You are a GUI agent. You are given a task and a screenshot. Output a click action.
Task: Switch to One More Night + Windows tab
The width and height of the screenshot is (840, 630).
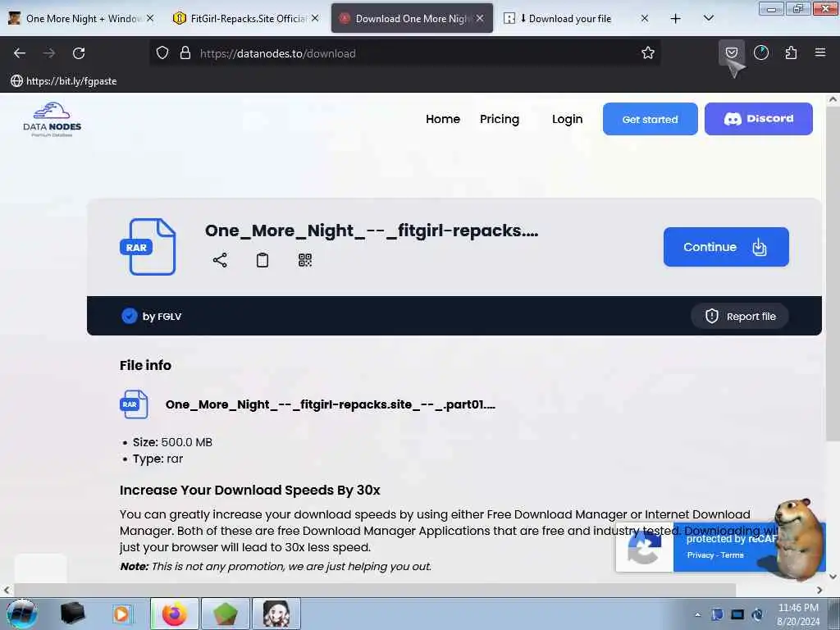83,19
